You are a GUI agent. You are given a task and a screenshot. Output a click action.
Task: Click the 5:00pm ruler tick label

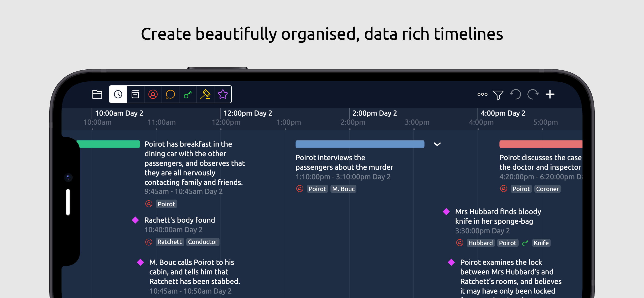pos(545,122)
